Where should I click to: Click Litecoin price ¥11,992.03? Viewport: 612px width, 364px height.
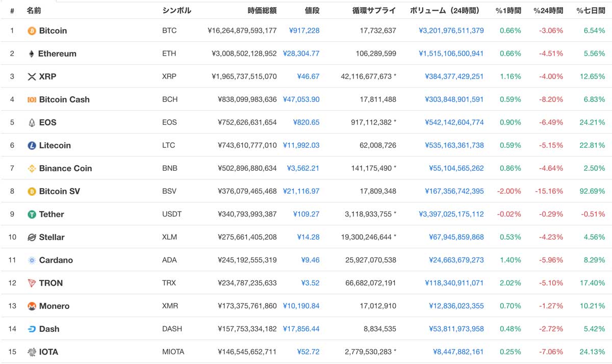tap(301, 145)
